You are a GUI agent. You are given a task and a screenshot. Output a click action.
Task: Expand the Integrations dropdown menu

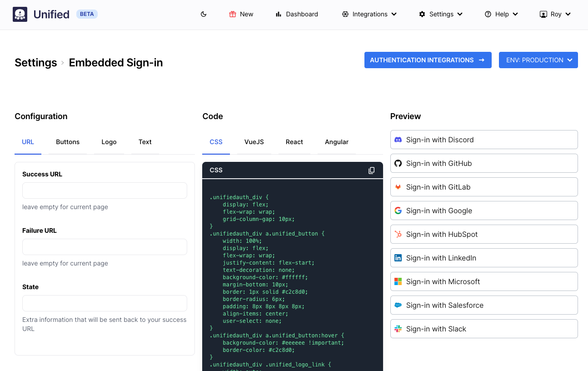coord(369,14)
